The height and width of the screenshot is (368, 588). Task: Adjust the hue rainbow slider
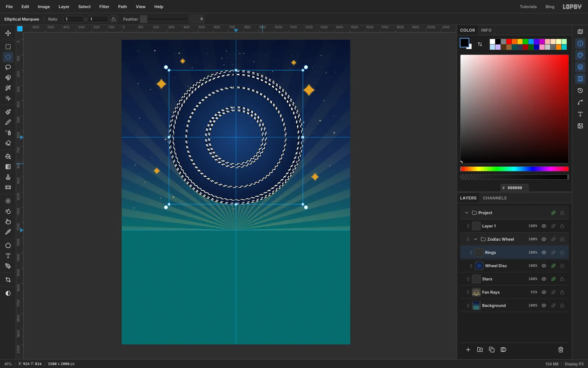click(x=514, y=169)
